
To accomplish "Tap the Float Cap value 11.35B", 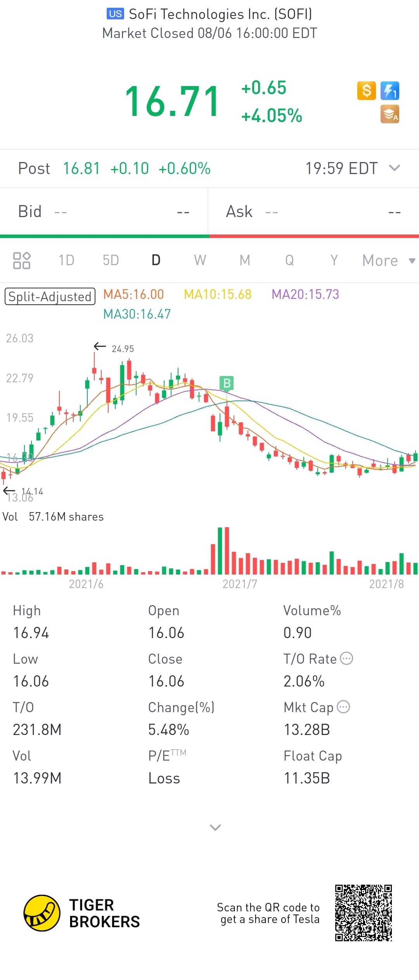I will [x=307, y=778].
